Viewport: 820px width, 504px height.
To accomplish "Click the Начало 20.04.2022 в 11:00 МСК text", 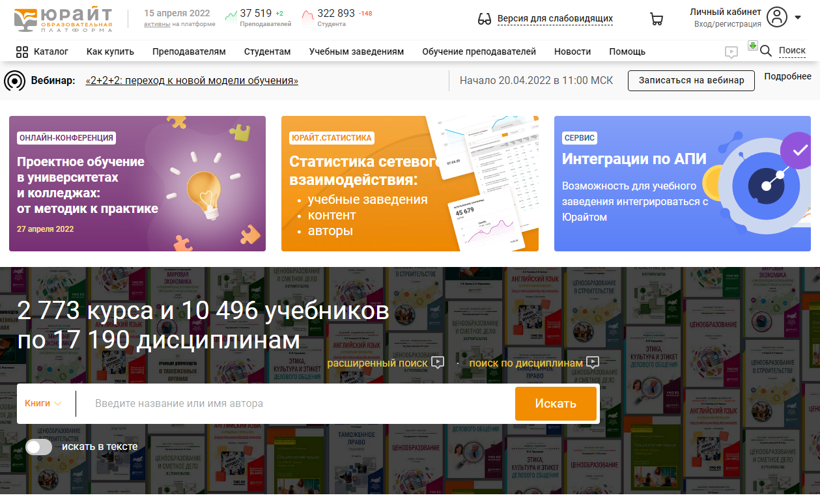I will coord(537,81).
